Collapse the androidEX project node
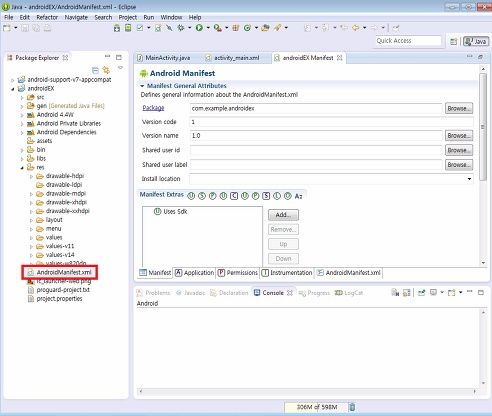Image resolution: width=492 pixels, height=416 pixels. point(12,89)
